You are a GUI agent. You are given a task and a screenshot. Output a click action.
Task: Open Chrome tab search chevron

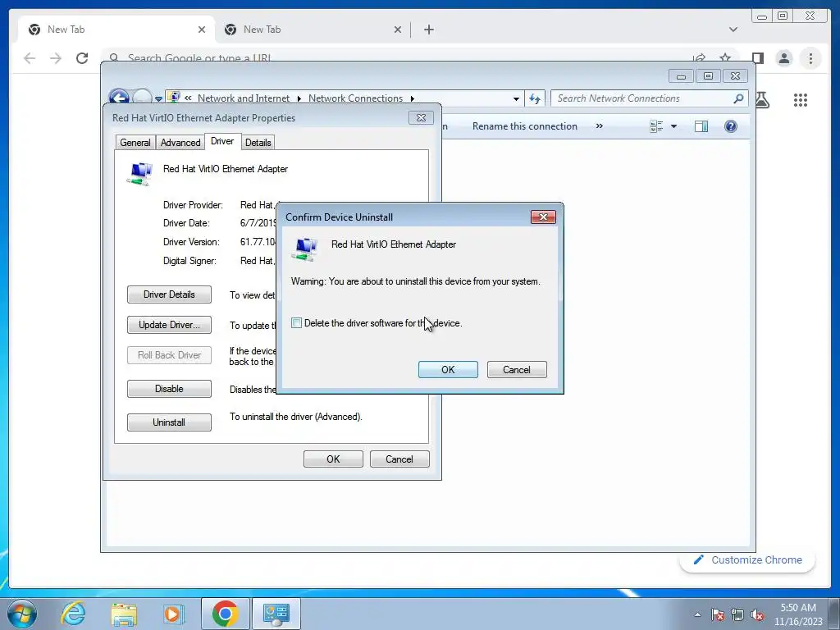click(733, 30)
